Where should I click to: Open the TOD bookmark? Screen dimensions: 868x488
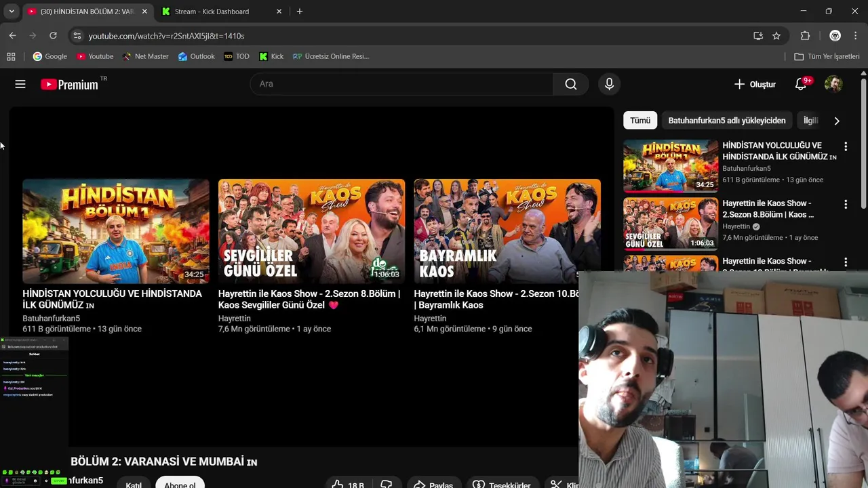[237, 56]
